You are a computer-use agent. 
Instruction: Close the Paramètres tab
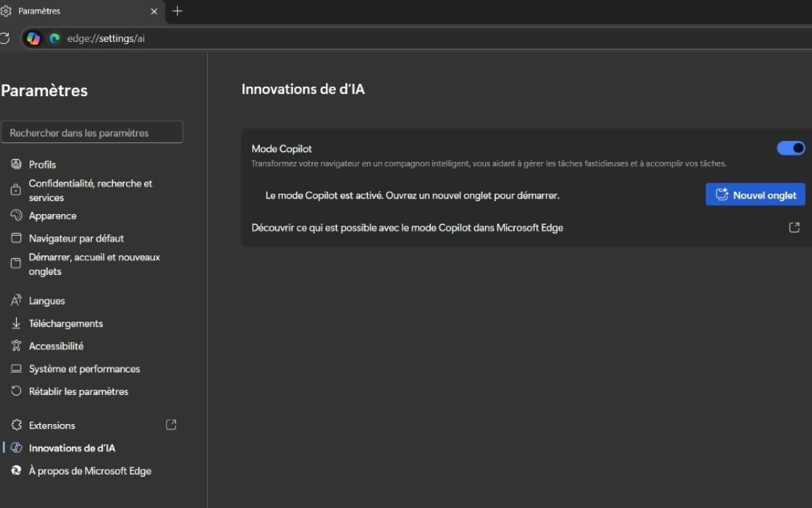point(154,12)
